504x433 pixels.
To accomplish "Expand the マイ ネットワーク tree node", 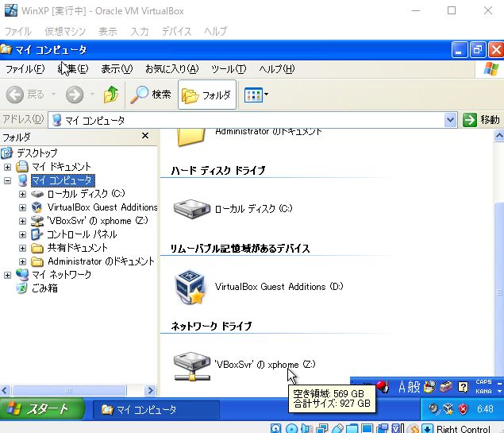I will tap(7, 275).
